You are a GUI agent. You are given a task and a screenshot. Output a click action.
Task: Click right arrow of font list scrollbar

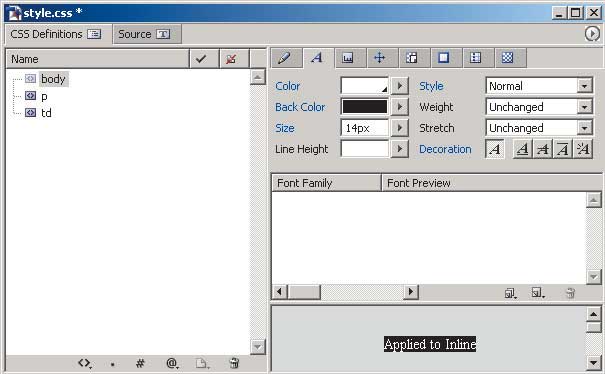411,292
